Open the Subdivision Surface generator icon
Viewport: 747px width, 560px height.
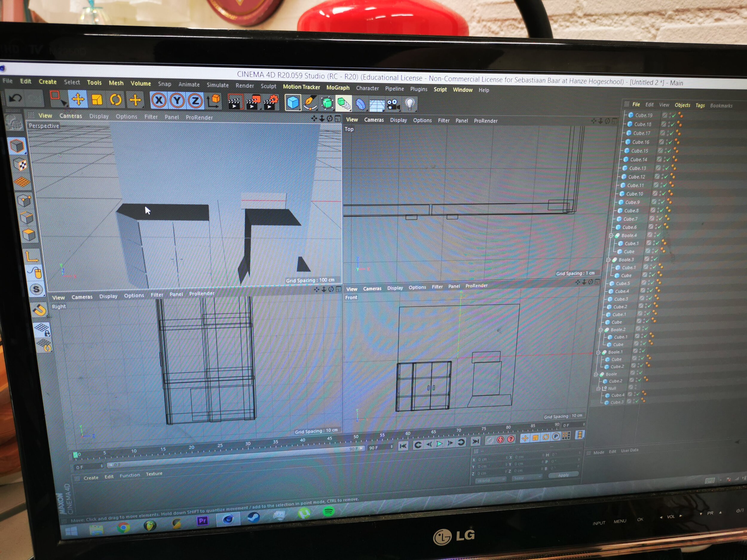[327, 103]
